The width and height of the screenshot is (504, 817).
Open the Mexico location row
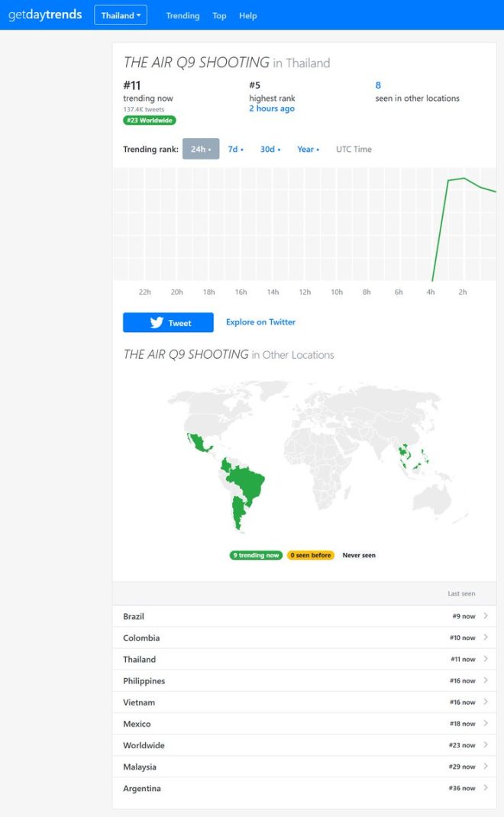305,724
